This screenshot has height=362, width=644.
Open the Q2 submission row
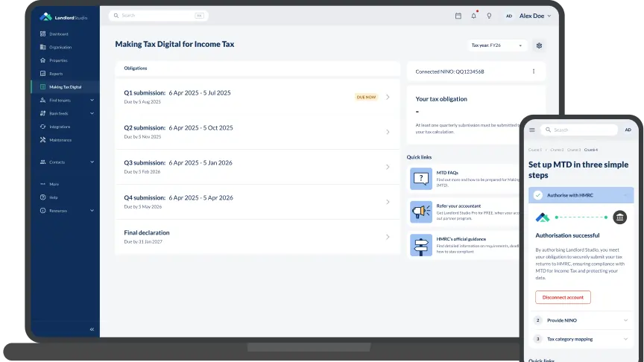coord(257,132)
